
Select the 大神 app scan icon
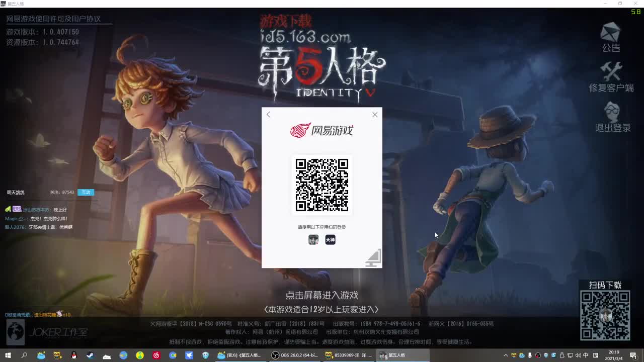coord(330,240)
